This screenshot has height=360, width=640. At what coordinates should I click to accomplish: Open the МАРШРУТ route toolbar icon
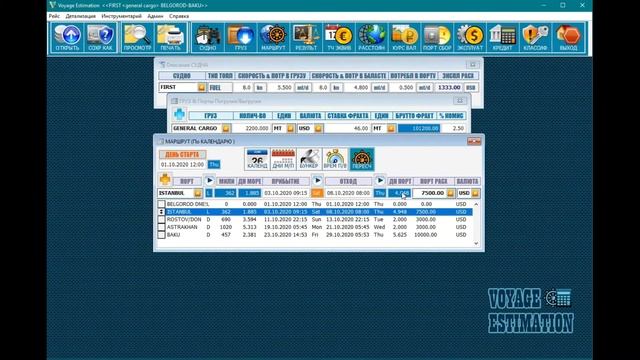pos(273,38)
